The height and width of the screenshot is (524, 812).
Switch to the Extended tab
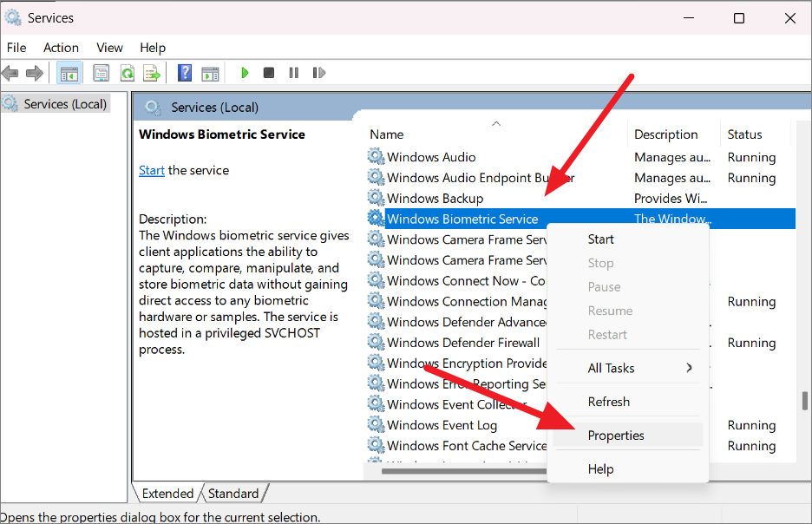(x=167, y=494)
